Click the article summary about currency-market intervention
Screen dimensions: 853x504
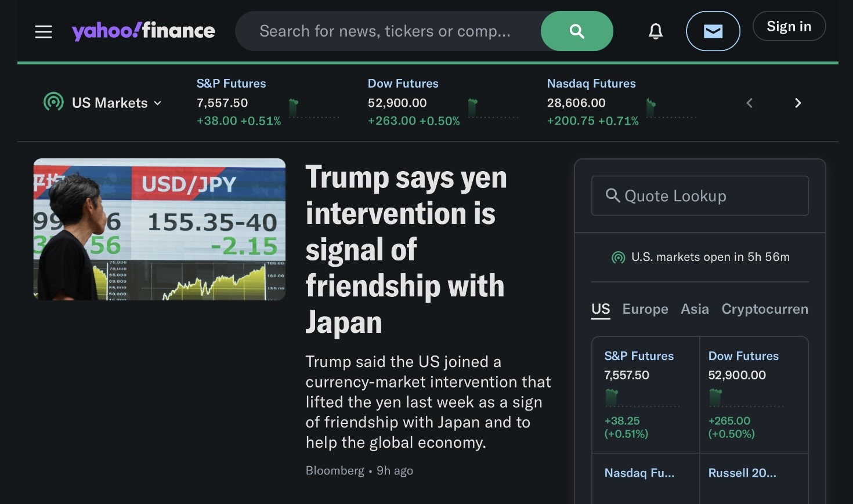click(428, 402)
